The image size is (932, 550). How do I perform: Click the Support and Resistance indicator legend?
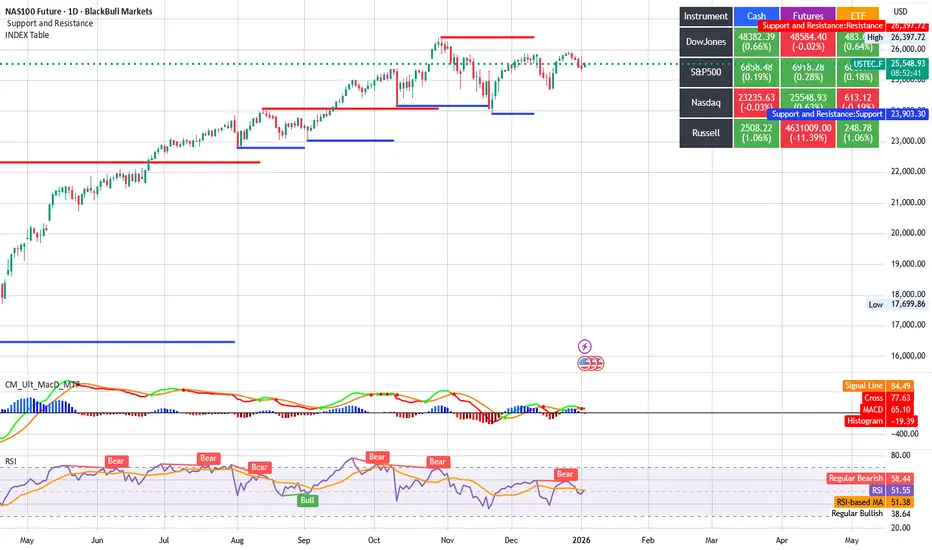(50, 23)
